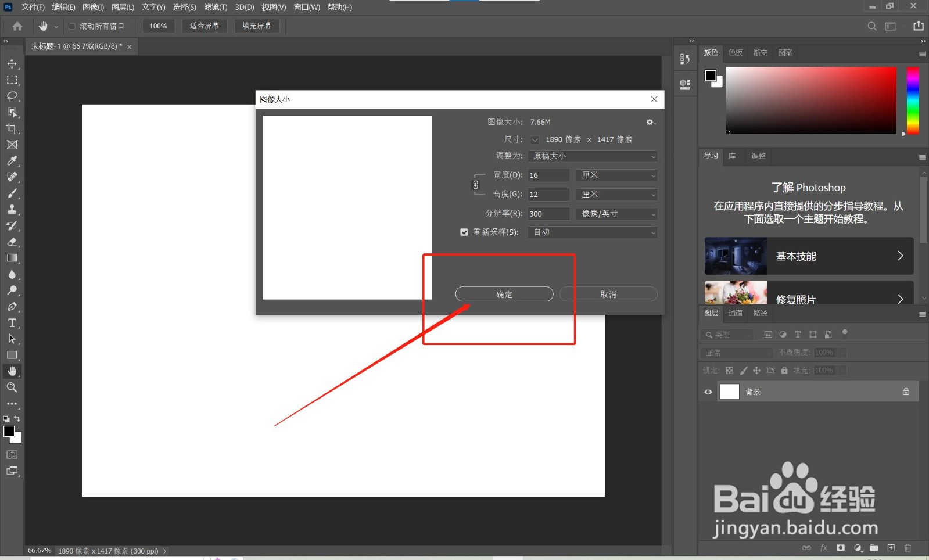Expand the dimensions unit dropdown arrow
The width and height of the screenshot is (929, 560).
point(535,140)
